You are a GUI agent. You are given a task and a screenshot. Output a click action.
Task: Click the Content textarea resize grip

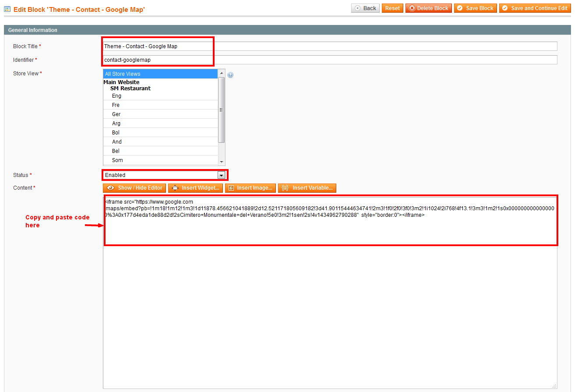point(554,386)
